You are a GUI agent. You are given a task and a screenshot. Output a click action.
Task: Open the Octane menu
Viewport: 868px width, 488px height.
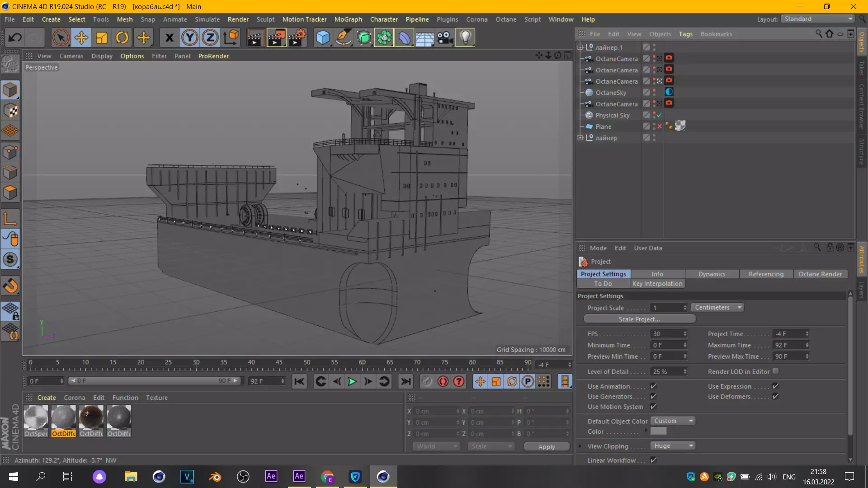point(506,19)
